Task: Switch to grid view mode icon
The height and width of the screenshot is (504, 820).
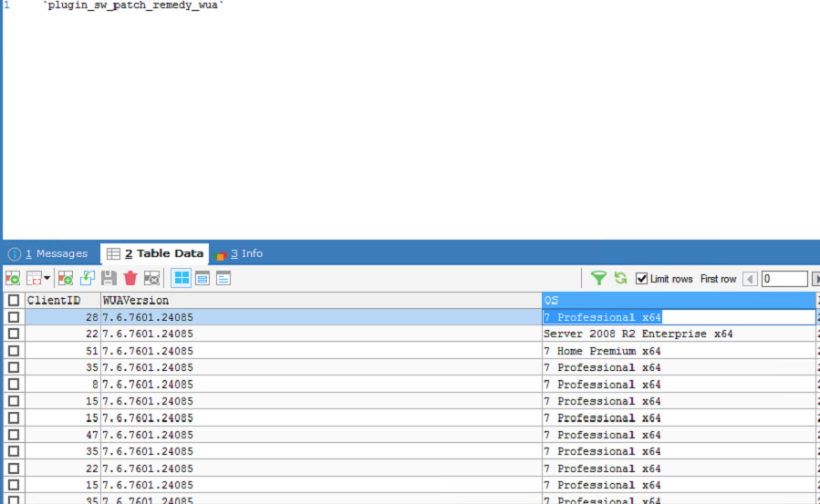Action: 182,278
